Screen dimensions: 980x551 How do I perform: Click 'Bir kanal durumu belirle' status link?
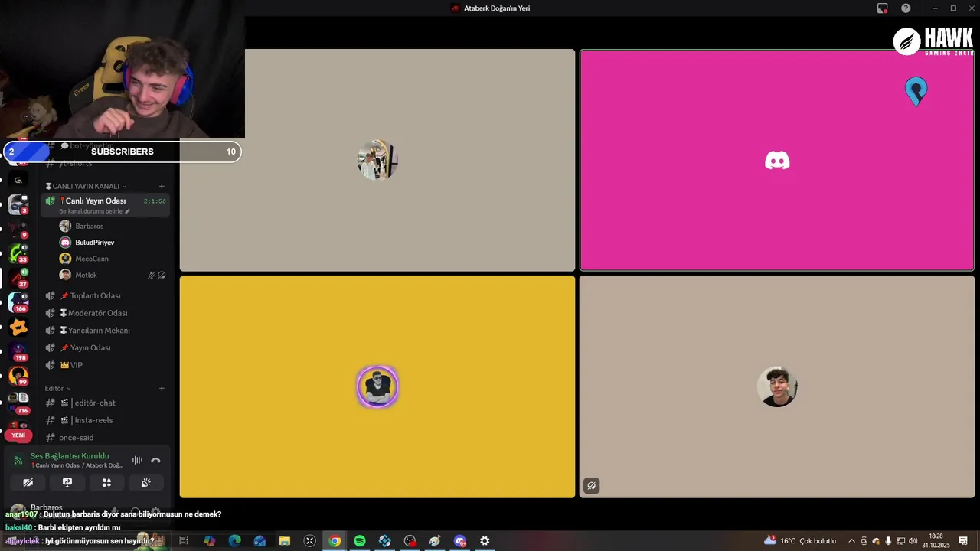[x=95, y=211]
